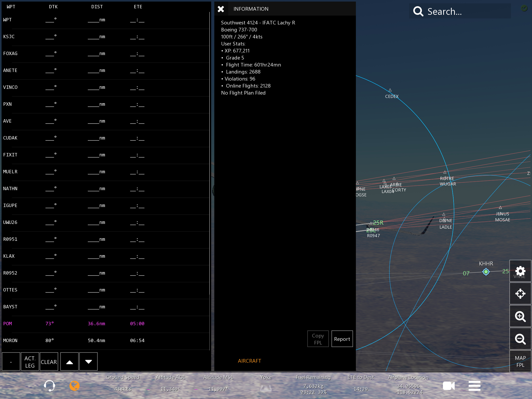Move waypoint down with arrow button
This screenshot has height=399, width=532.
88,362
